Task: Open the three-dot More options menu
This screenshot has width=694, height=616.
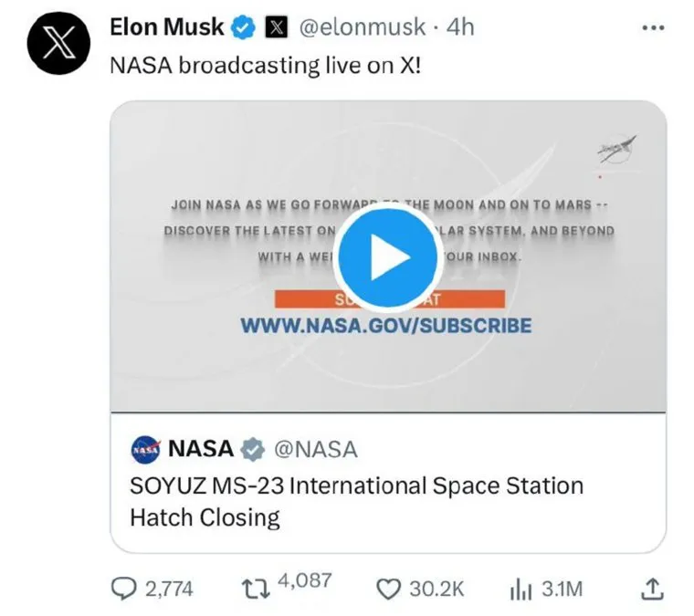Action: (654, 28)
